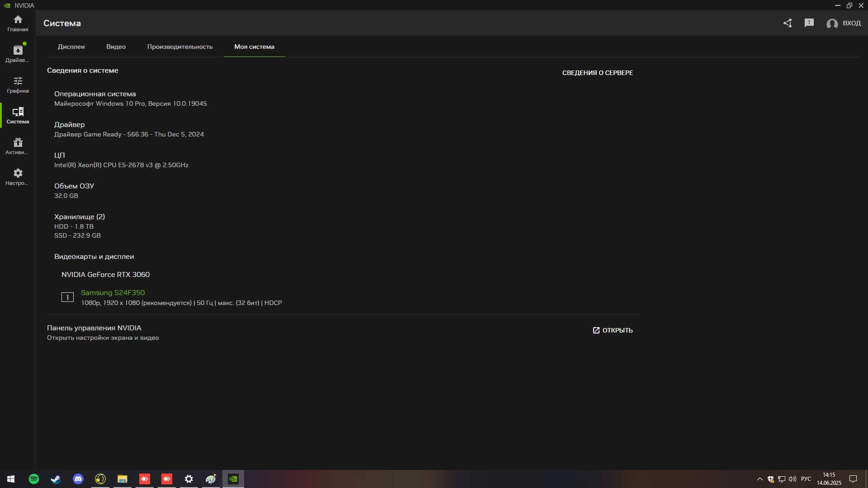Click the РУС language indicator
Image resolution: width=868 pixels, height=488 pixels.
[806, 479]
